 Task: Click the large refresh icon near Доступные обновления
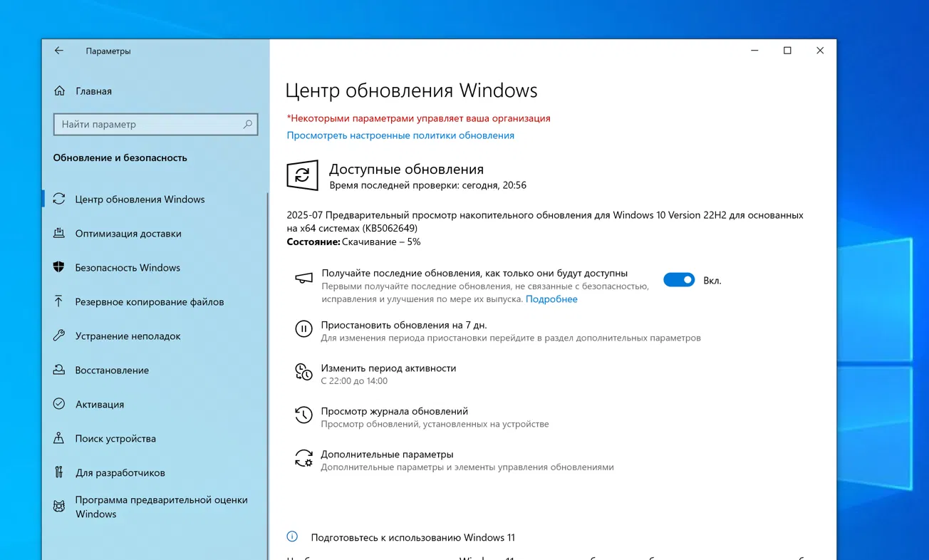click(302, 175)
